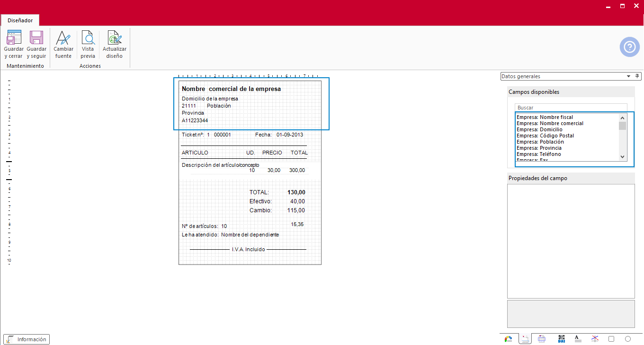Click the field list scrollbar down arrow
Viewport: 644px width, 345px height.
pos(623,157)
